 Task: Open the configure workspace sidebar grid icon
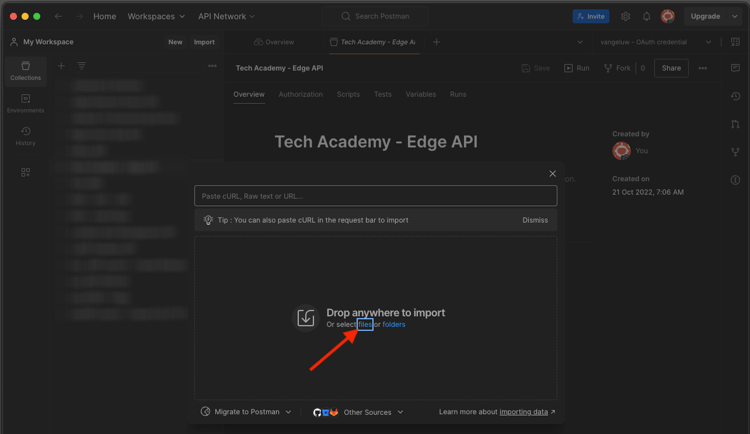click(25, 172)
